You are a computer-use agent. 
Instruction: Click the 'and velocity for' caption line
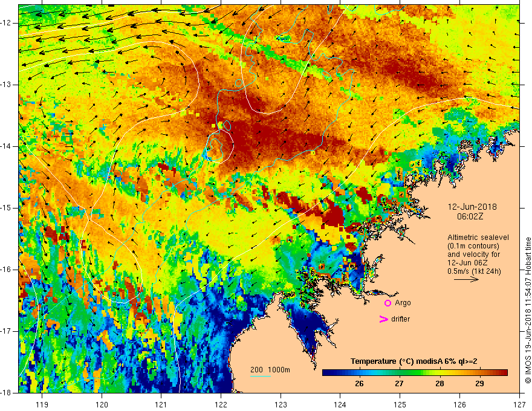click(473, 254)
